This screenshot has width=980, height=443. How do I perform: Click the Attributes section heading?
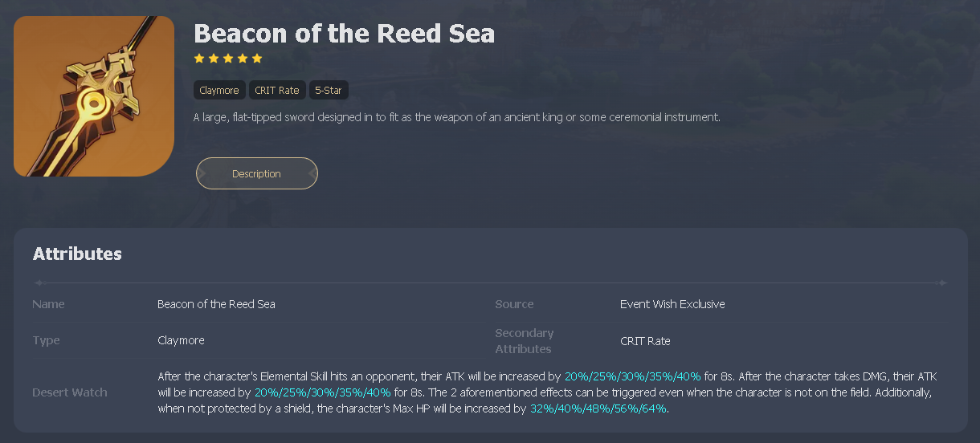click(x=77, y=254)
